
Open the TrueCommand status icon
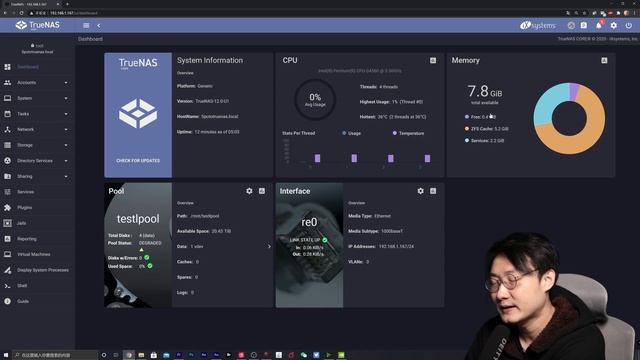pos(571,25)
